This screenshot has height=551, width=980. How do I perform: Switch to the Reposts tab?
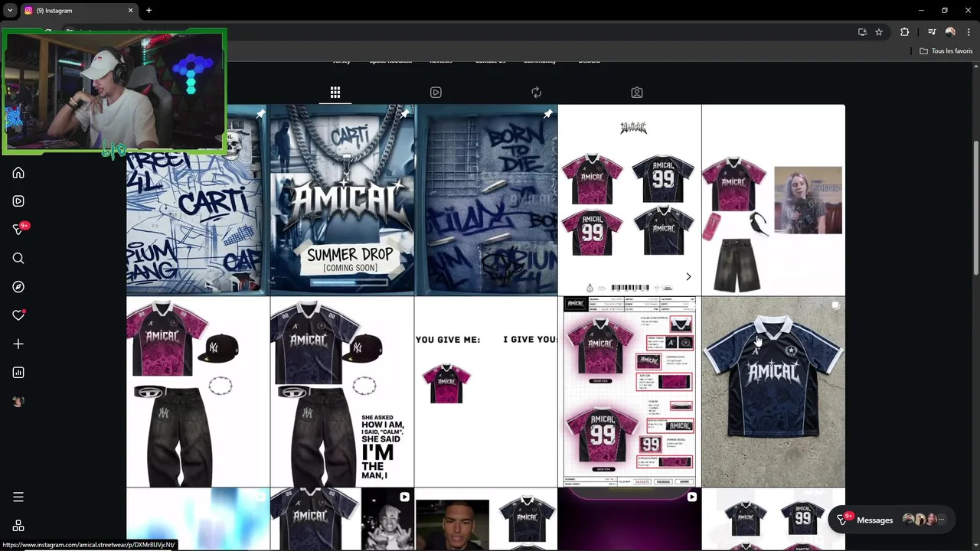click(536, 93)
